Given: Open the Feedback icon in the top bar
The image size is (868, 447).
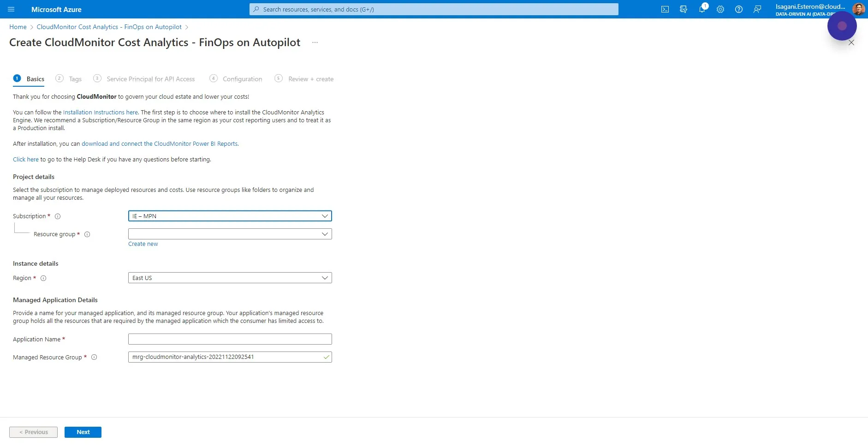Looking at the screenshot, I should (757, 9).
